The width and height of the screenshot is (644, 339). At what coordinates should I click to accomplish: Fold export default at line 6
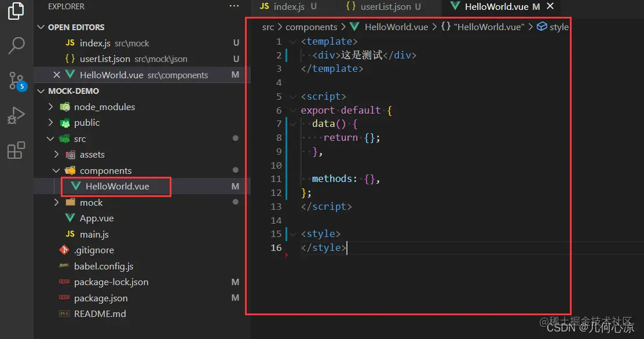[x=292, y=110]
